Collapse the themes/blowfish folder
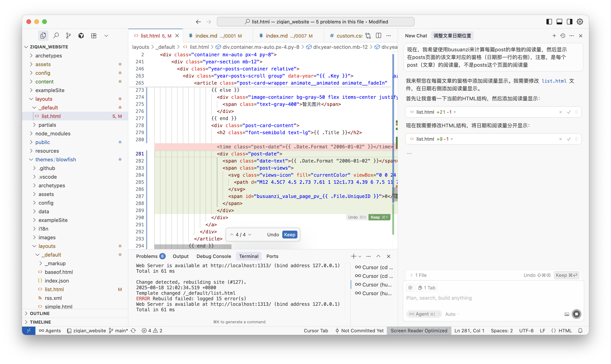This screenshot has height=364, width=611. tap(75, 159)
